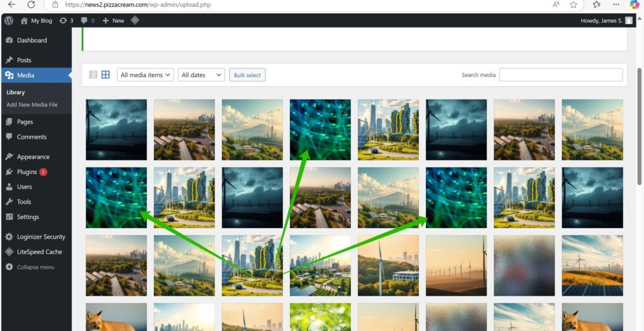View site information lock icon
This screenshot has width=644, height=331.
pyautogui.click(x=55, y=5)
